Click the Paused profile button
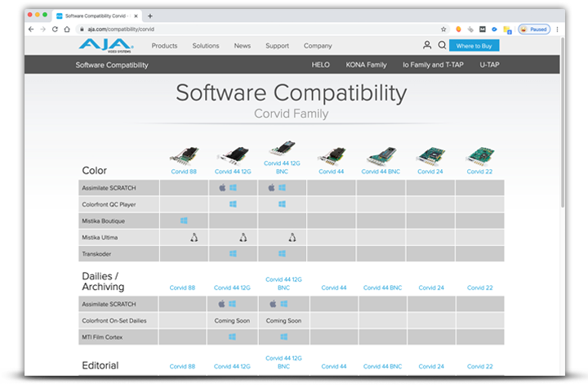This screenshot has width=588, height=388. 534,29
